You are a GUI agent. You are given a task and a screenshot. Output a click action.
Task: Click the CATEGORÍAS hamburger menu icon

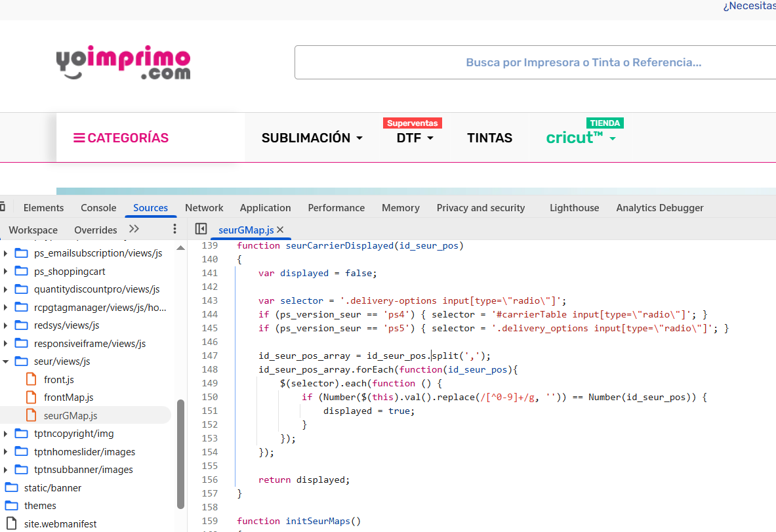pyautogui.click(x=79, y=138)
